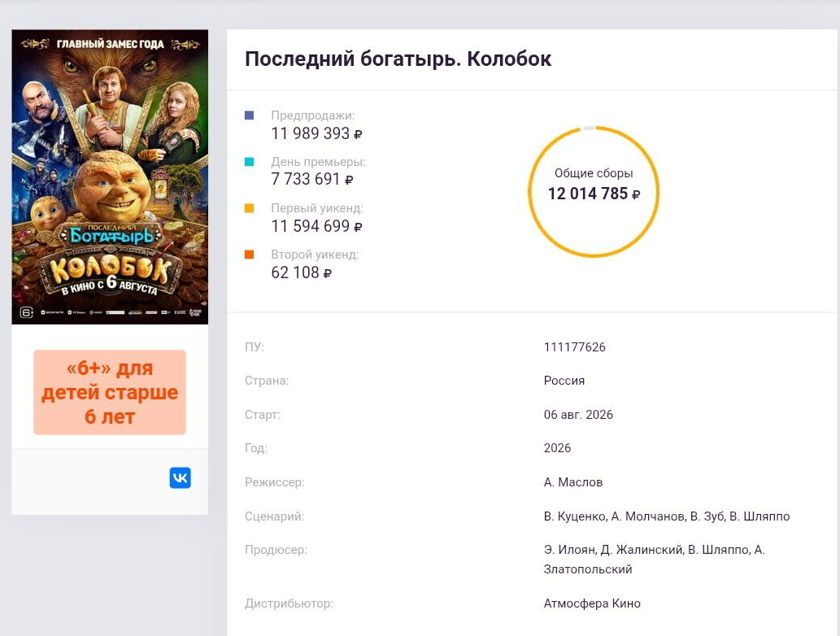Click producer Э. Илоян name
The width and height of the screenshot is (840, 636).
[570, 550]
